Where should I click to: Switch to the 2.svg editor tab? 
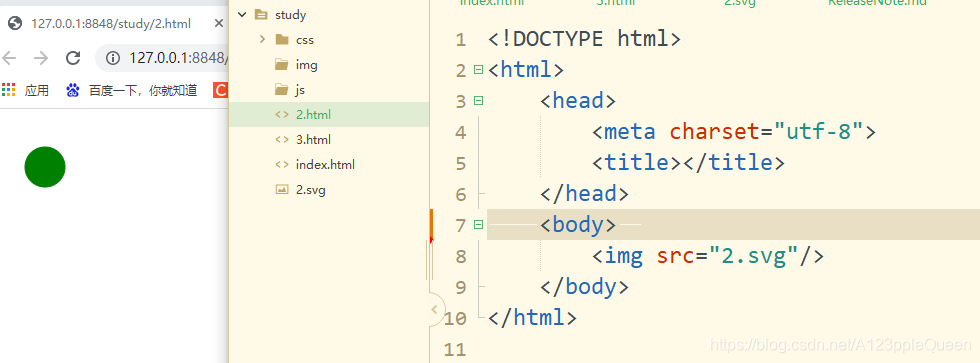(740, 2)
